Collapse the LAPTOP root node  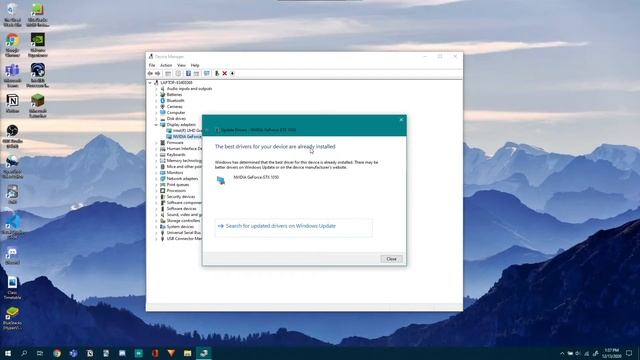(x=150, y=83)
